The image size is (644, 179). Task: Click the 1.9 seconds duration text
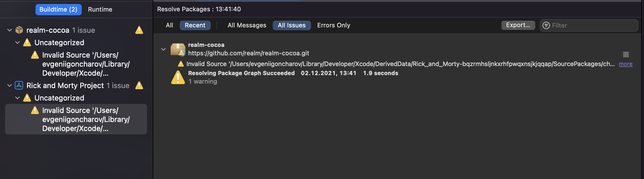(x=381, y=73)
